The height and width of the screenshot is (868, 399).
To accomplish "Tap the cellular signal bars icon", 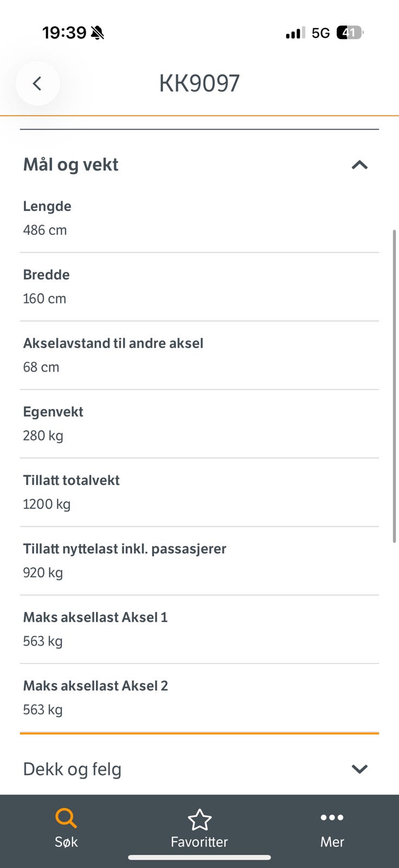I will click(x=295, y=33).
